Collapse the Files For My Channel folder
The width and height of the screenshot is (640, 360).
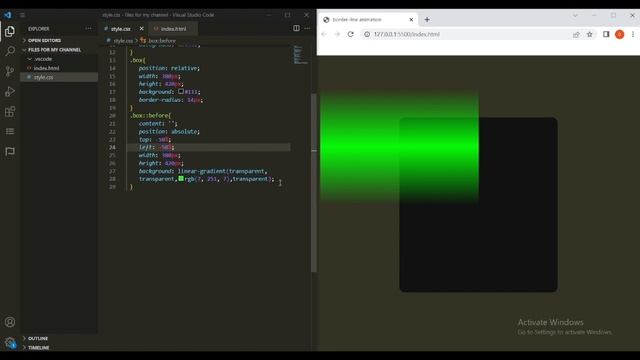tap(54, 50)
